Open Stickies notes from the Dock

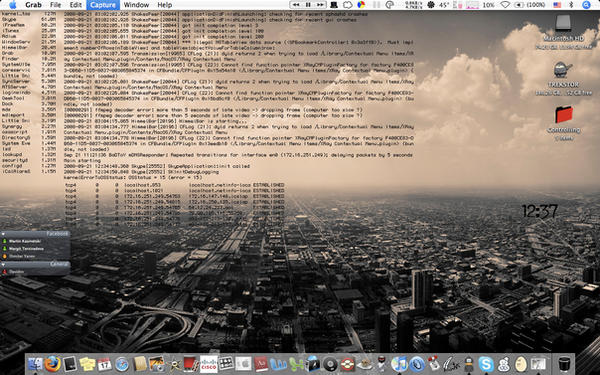tap(87, 364)
